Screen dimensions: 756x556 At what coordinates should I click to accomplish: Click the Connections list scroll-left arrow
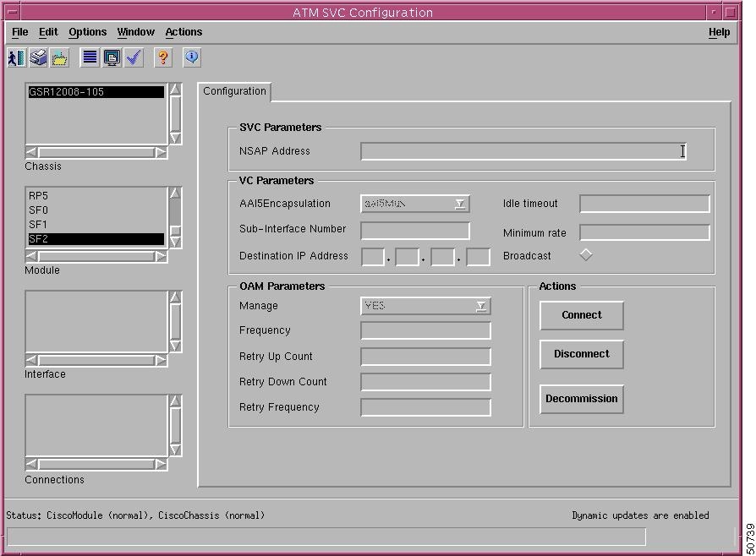(31, 464)
